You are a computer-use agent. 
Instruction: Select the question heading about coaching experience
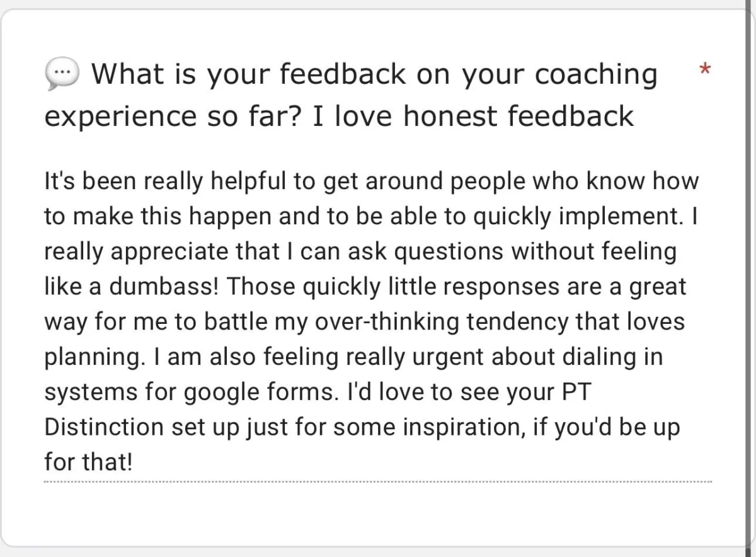[351, 95]
